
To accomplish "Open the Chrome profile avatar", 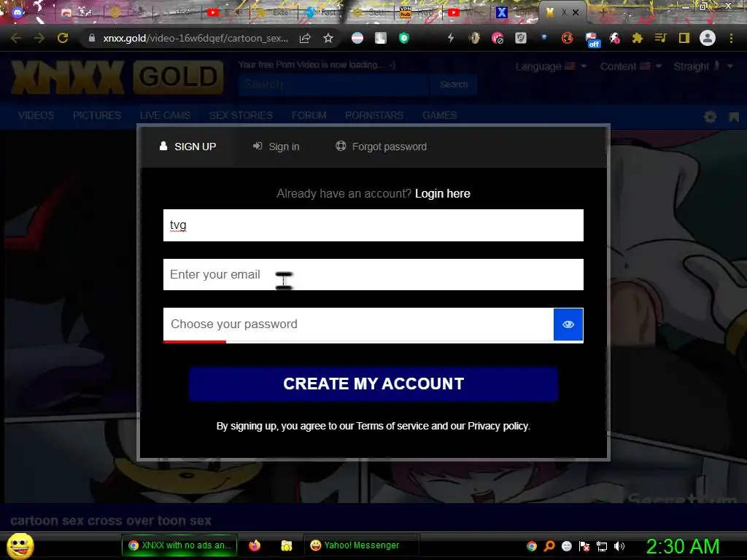I will (x=708, y=38).
